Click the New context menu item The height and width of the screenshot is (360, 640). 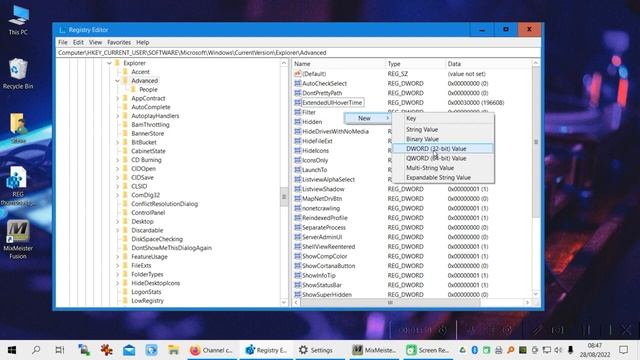click(368, 118)
